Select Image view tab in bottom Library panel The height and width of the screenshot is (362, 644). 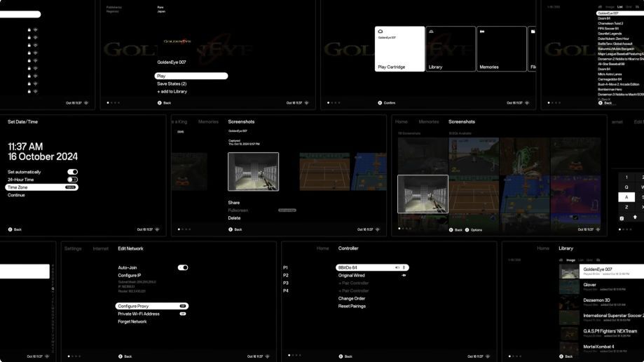(571, 260)
